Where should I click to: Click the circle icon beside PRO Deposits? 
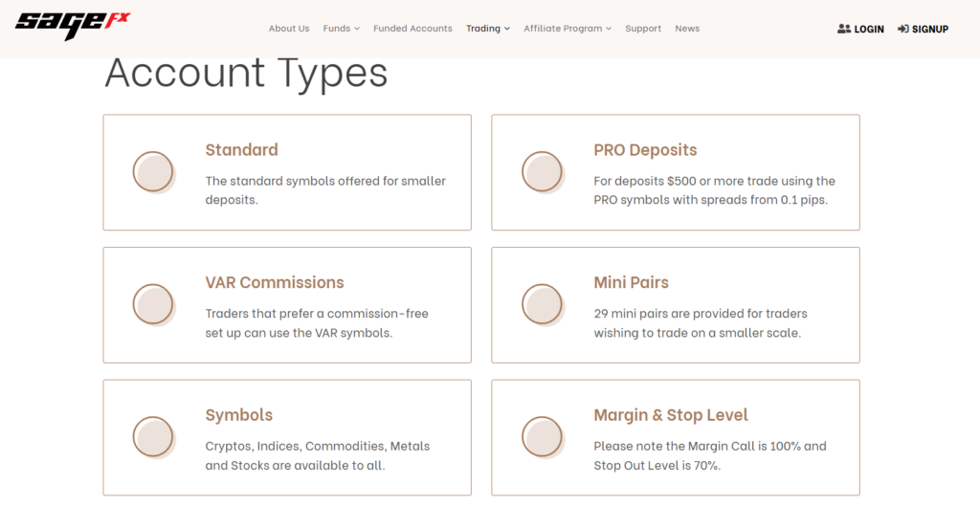click(x=542, y=172)
